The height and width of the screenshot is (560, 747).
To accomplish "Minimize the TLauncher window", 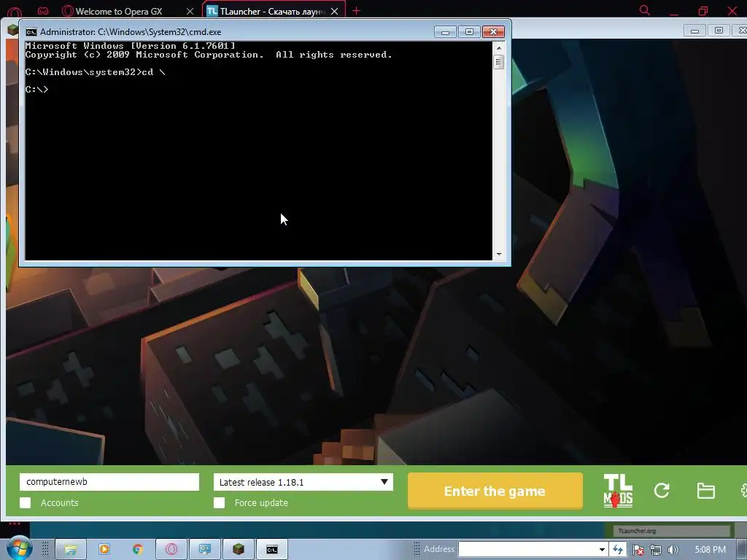I will pos(694,31).
